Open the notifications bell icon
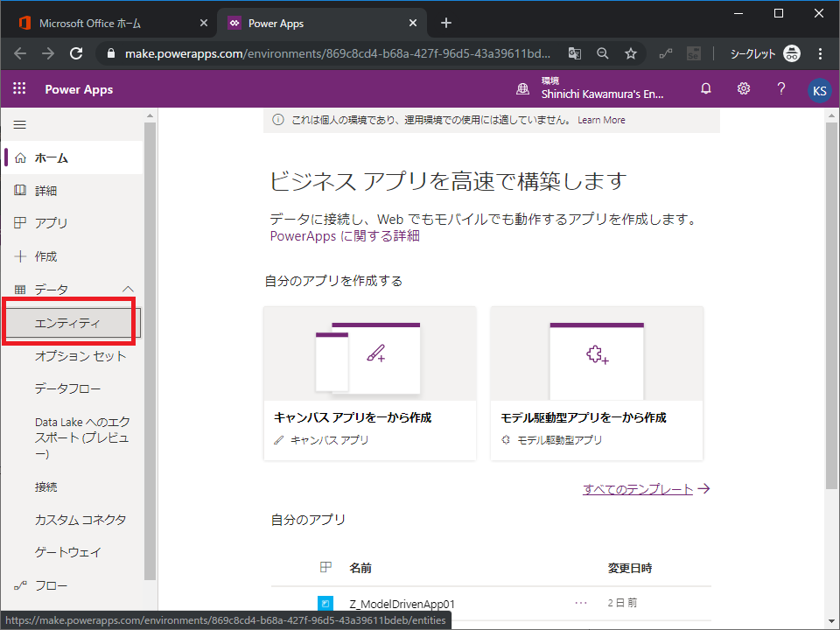 pos(705,89)
